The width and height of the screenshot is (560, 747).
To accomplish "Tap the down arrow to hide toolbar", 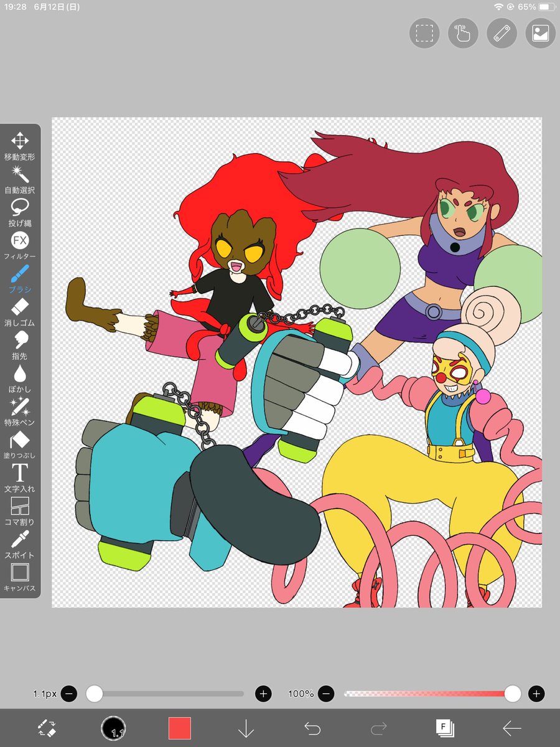I will click(x=246, y=728).
